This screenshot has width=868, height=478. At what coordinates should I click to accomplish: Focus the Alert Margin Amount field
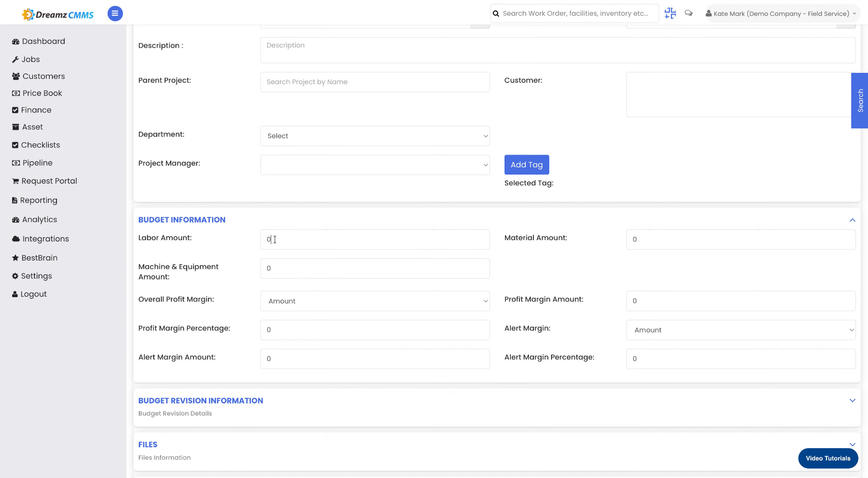point(375,359)
